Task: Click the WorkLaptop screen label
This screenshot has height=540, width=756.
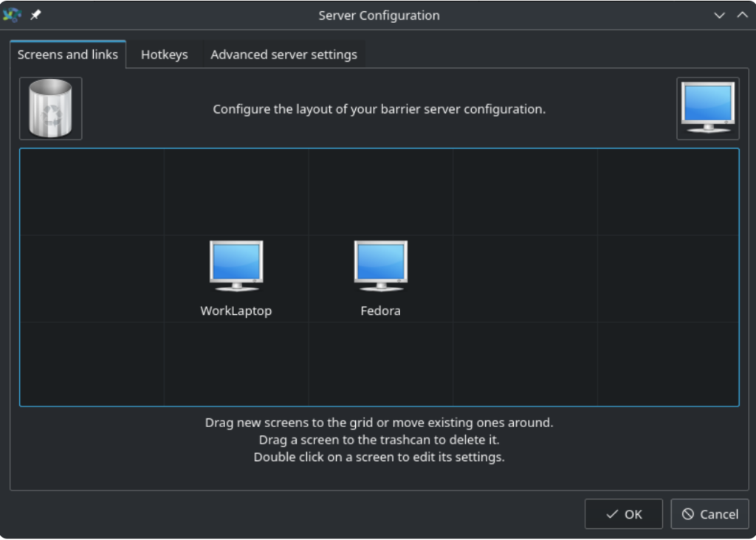Action: 236,311
